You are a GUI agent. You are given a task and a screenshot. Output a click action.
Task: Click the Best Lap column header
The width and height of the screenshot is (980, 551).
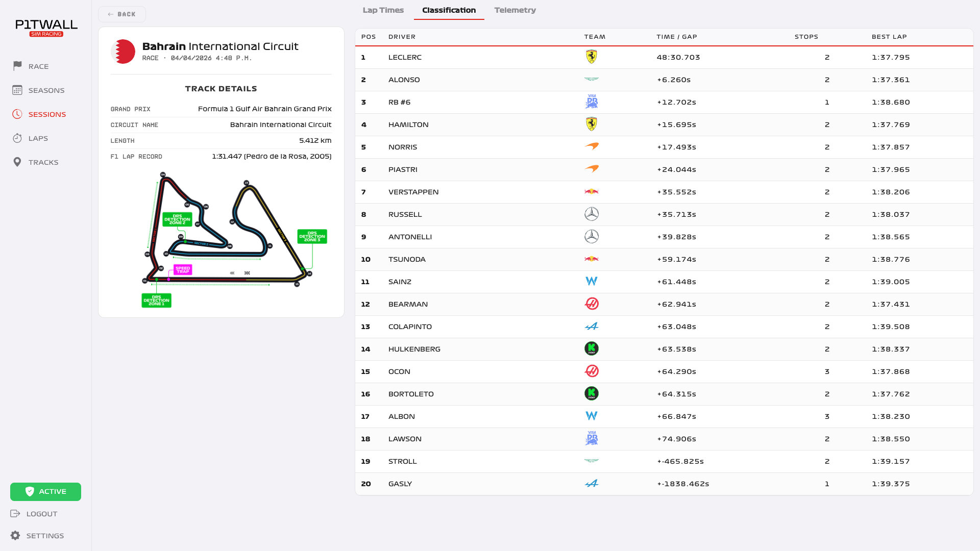tap(889, 37)
